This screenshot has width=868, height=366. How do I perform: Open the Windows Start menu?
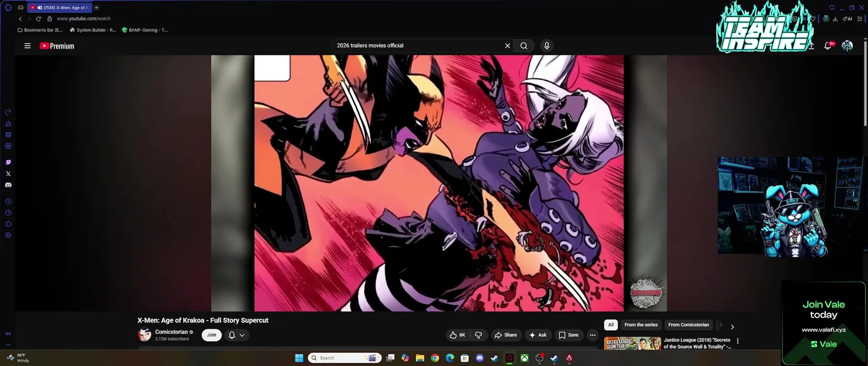299,358
